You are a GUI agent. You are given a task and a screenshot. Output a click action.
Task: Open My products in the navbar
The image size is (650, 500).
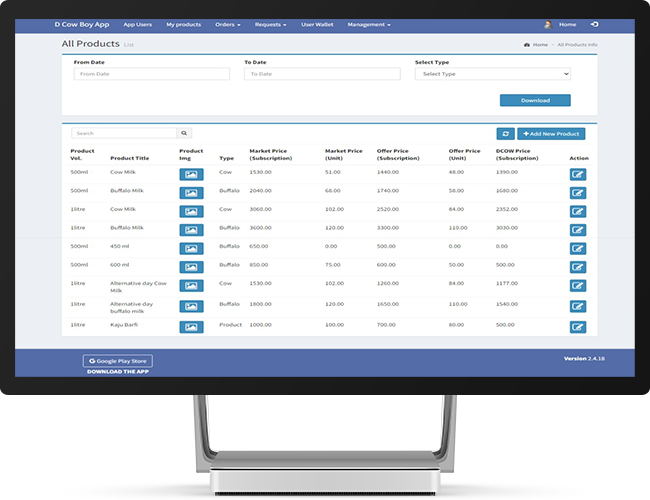183,24
